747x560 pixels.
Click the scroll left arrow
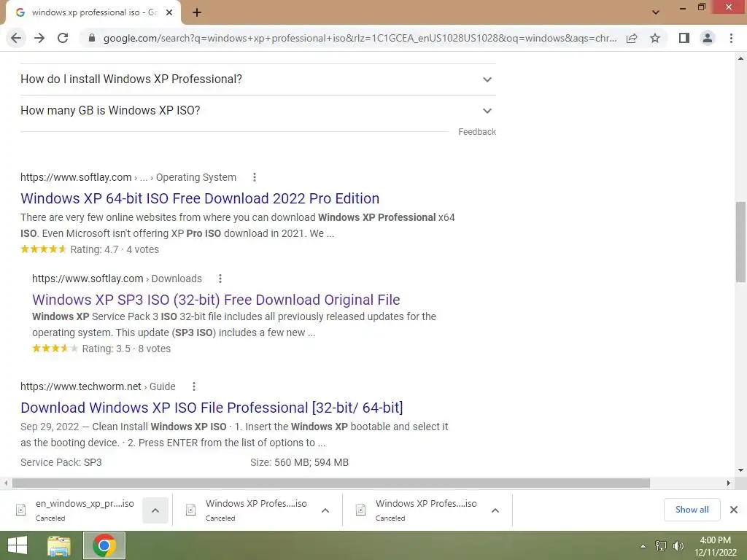click(x=6, y=483)
